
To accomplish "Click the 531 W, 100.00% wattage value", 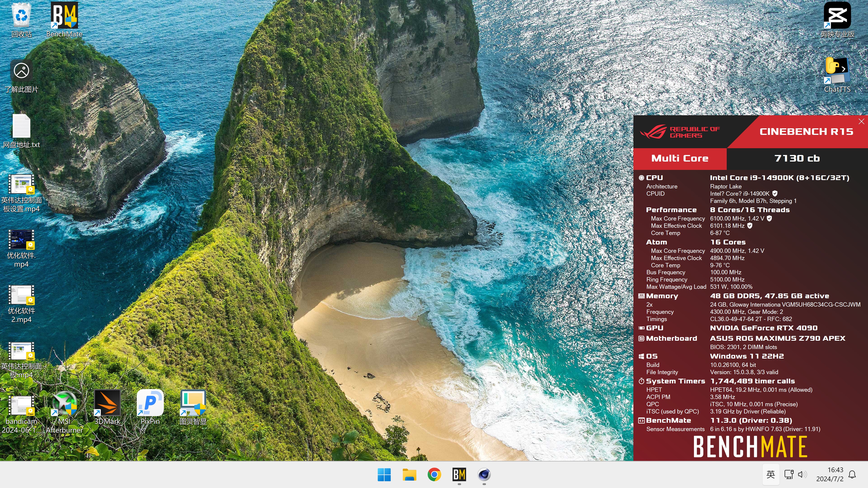I will coord(731,287).
